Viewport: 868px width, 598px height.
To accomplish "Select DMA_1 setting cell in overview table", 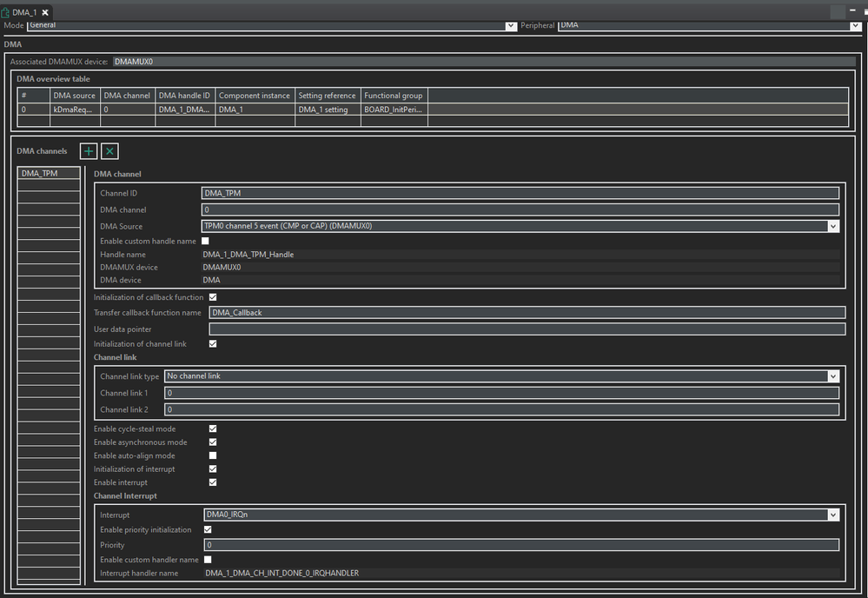I will (328, 110).
